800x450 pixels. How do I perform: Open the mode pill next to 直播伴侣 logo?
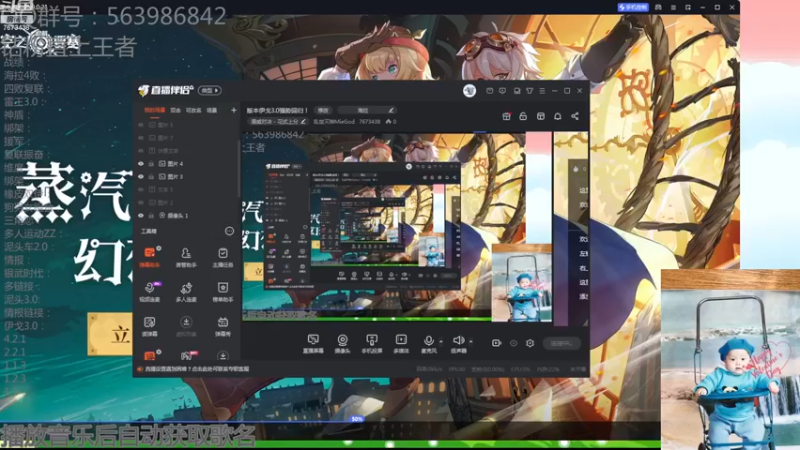coord(210,90)
